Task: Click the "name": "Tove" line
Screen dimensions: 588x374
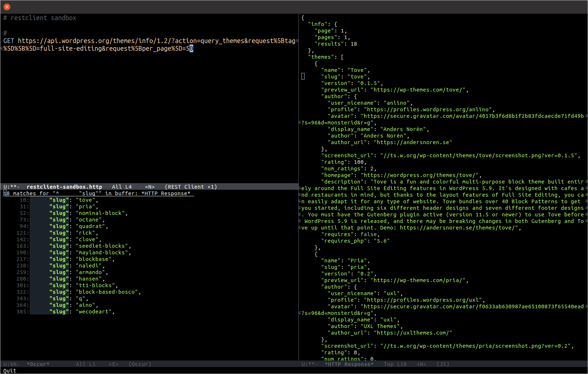Action: (345, 70)
